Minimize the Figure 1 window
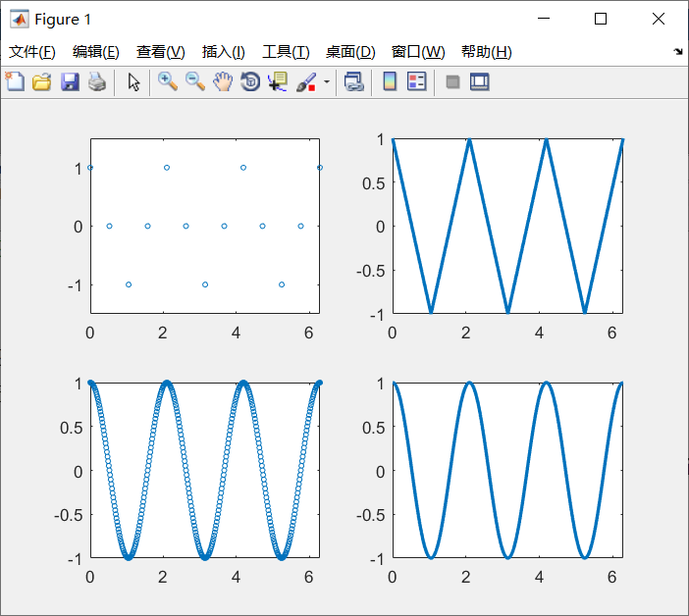Viewport: 689px width, 616px height. (544, 19)
